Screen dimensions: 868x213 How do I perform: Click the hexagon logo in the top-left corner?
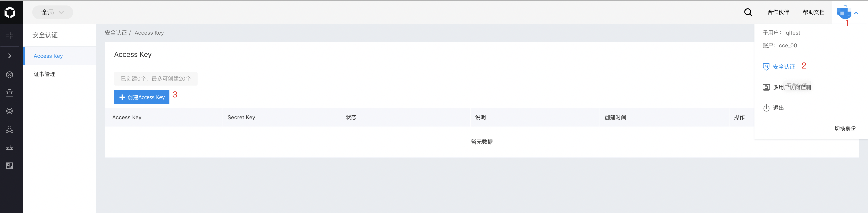point(10,12)
